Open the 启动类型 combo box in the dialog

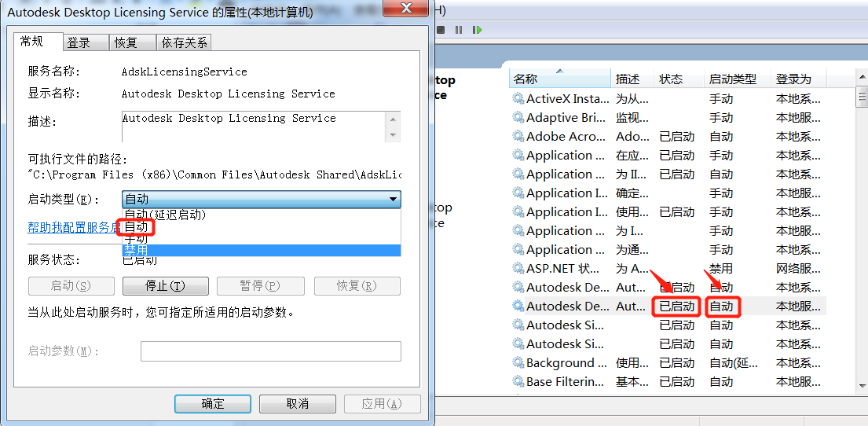(x=262, y=199)
